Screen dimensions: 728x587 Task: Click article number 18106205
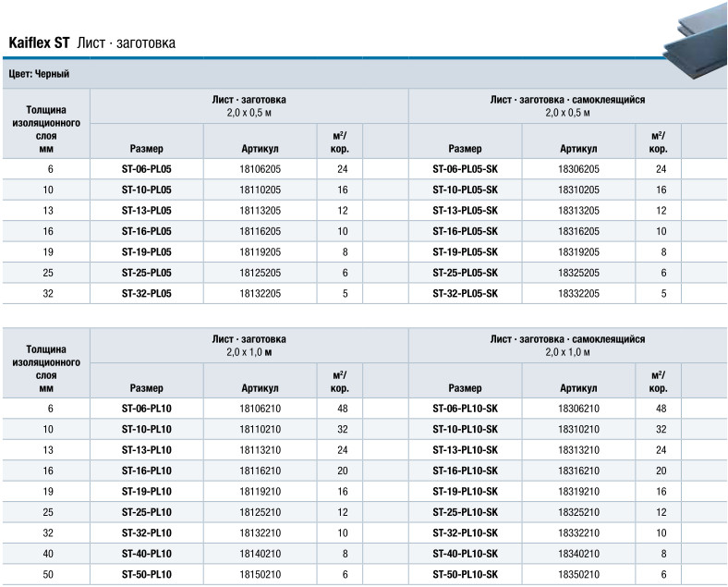click(260, 169)
